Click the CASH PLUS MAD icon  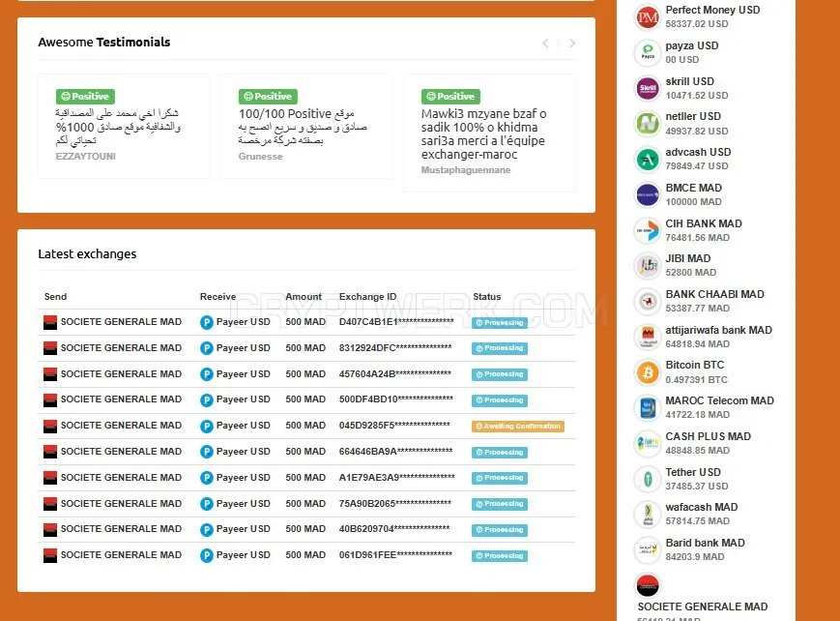tap(648, 443)
